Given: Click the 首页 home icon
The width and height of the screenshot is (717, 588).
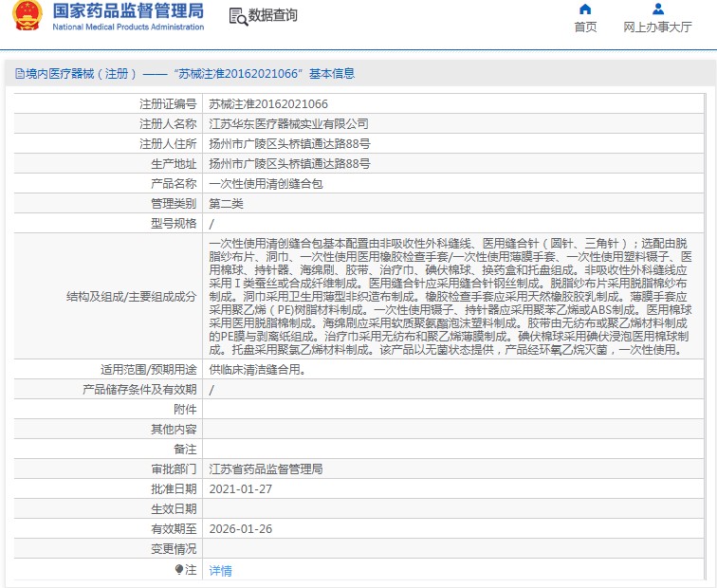Looking at the screenshot, I should [x=585, y=9].
